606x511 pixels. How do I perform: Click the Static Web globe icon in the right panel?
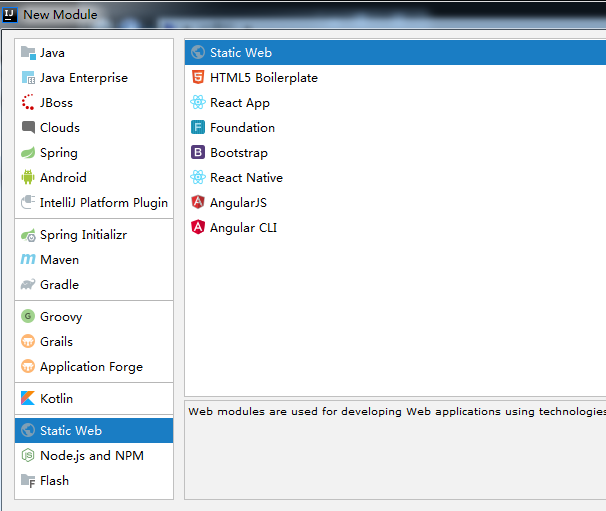tap(198, 52)
